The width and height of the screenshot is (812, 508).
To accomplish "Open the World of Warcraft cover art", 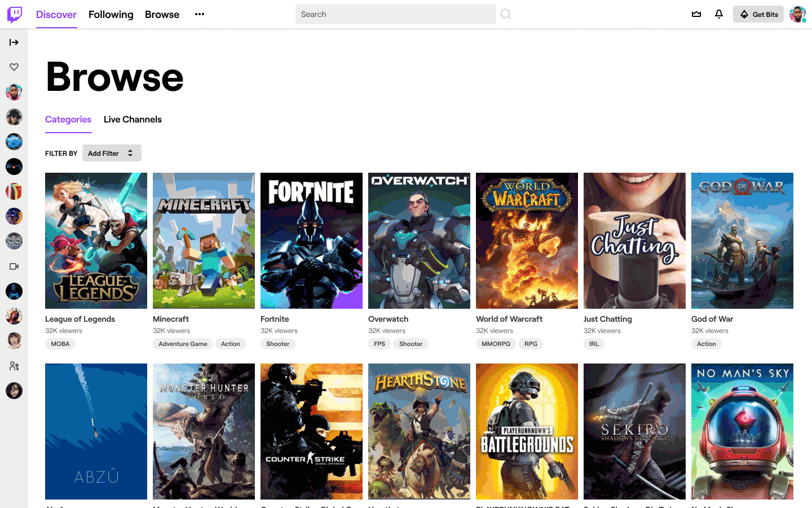I will click(x=527, y=241).
